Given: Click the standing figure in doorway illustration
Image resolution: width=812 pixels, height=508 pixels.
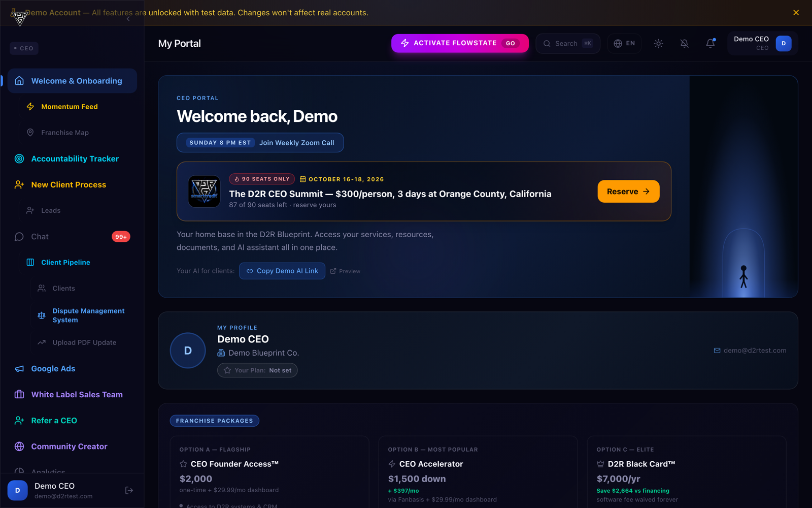Looking at the screenshot, I should tap(743, 276).
